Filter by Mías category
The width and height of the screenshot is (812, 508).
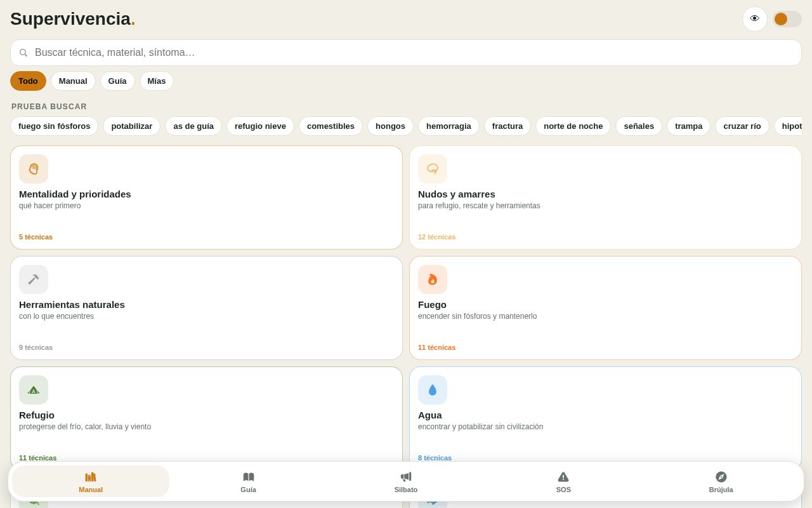point(157,81)
